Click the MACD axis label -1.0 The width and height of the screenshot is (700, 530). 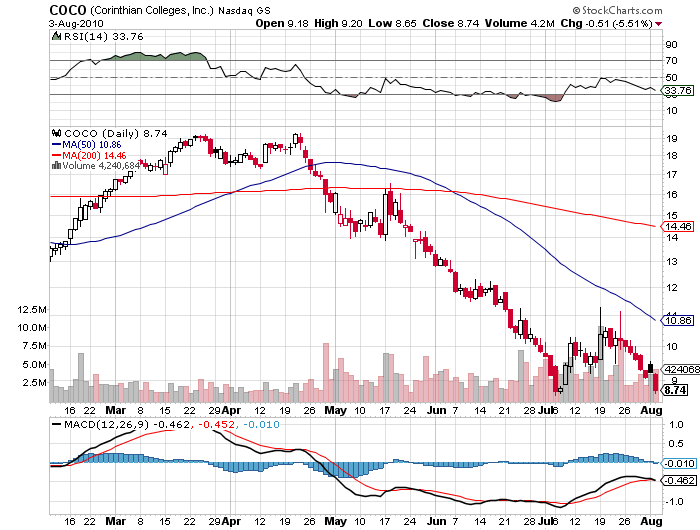point(675,501)
